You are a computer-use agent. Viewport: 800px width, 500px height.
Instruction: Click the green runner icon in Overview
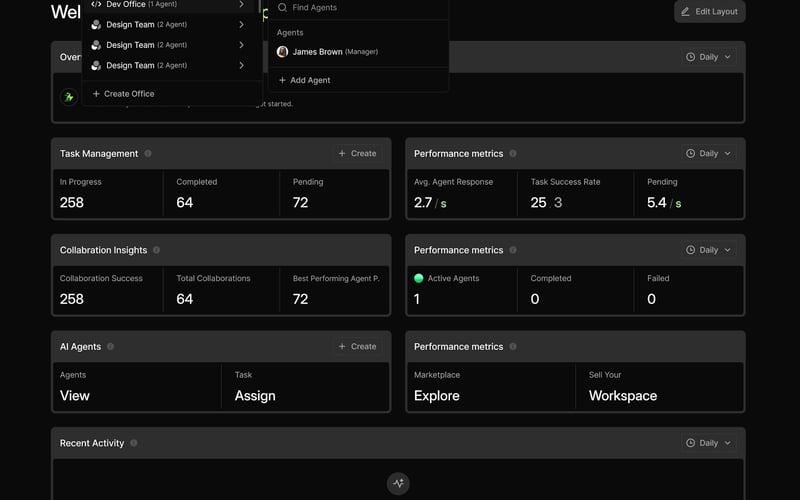click(69, 97)
